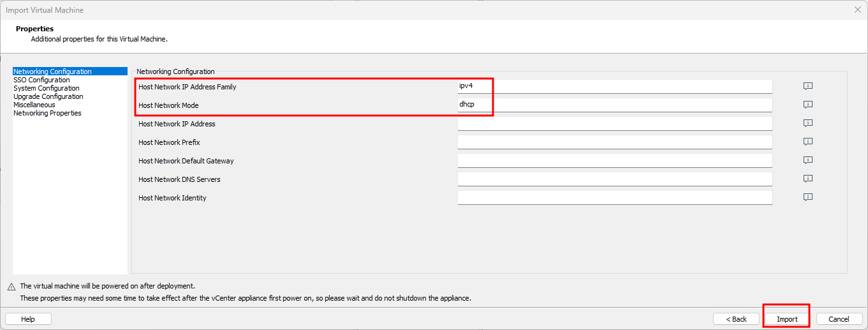Click the Import Virtual Machine title bar text

click(45, 10)
